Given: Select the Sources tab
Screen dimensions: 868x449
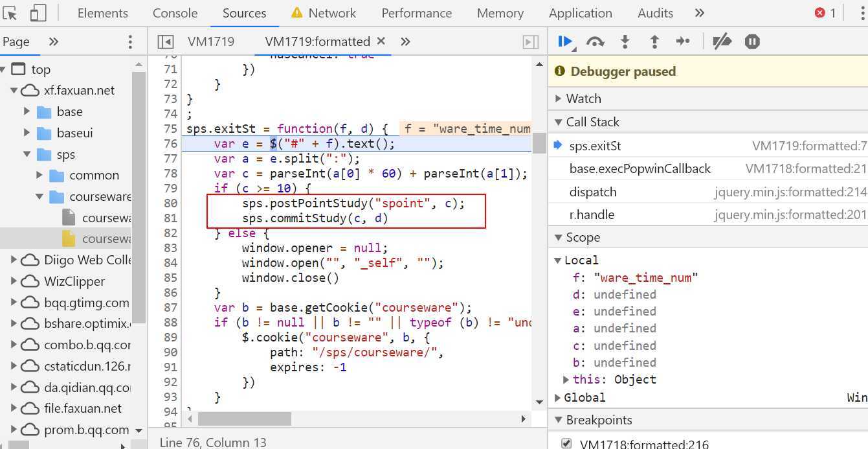Looking at the screenshot, I should pos(244,13).
